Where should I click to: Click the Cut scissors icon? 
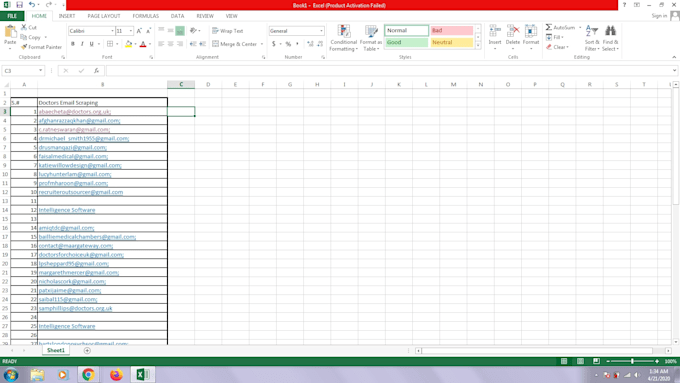24,27
